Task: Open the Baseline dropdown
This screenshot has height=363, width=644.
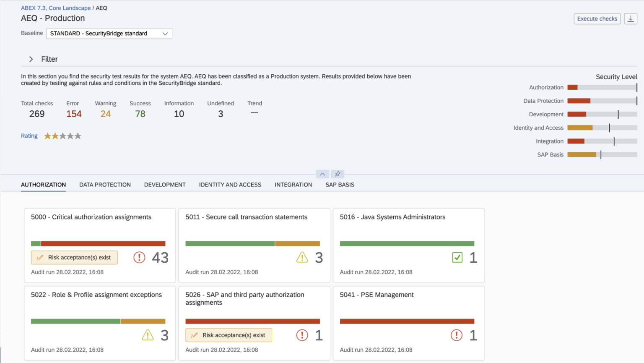Action: [166, 33]
